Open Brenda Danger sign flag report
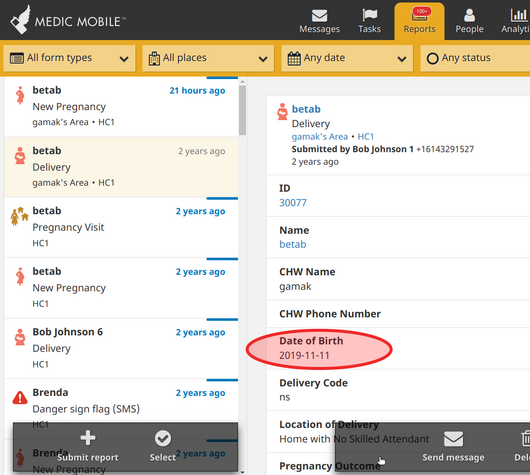This screenshot has width=530, height=475. (x=121, y=401)
